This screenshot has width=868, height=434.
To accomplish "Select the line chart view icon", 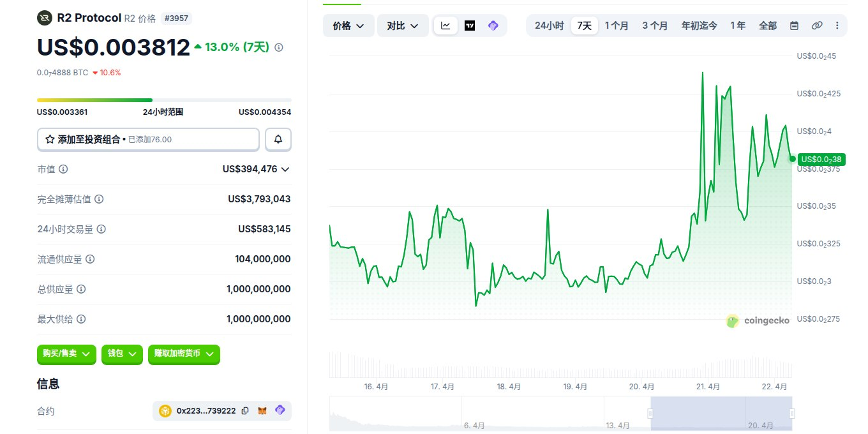I will coord(445,26).
